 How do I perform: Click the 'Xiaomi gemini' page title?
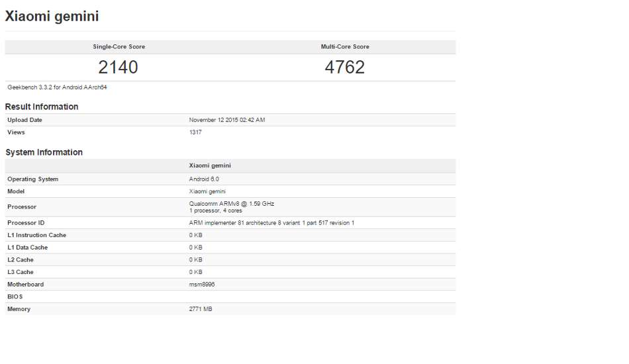tap(52, 16)
